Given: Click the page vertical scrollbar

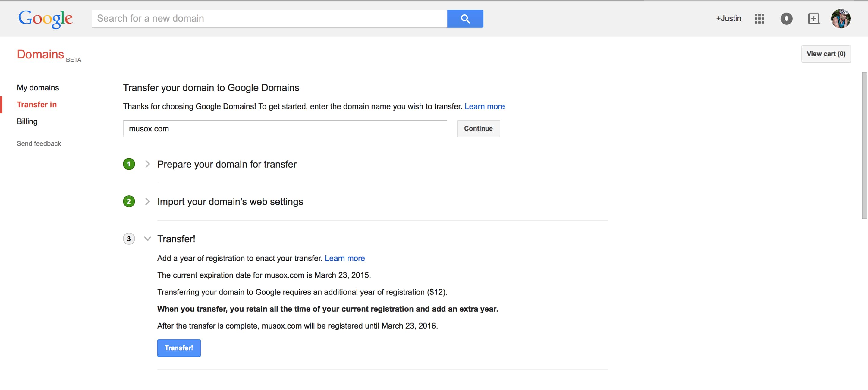Looking at the screenshot, I should click(x=865, y=146).
